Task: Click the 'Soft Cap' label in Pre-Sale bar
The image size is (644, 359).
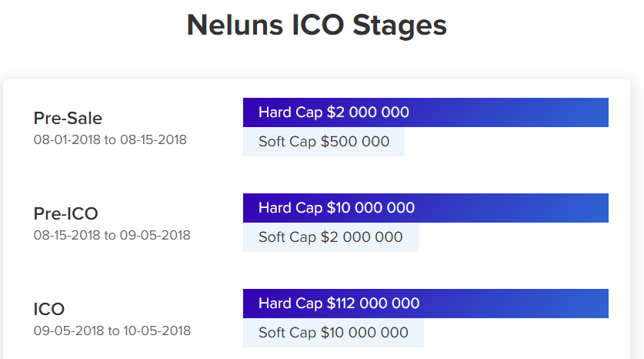Action: pos(288,142)
